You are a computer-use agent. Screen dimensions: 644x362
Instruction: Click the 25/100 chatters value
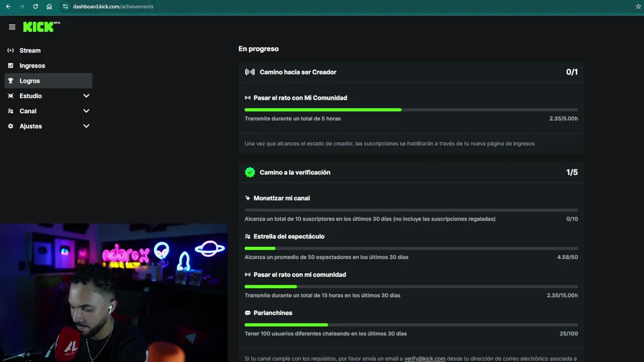pyautogui.click(x=569, y=333)
